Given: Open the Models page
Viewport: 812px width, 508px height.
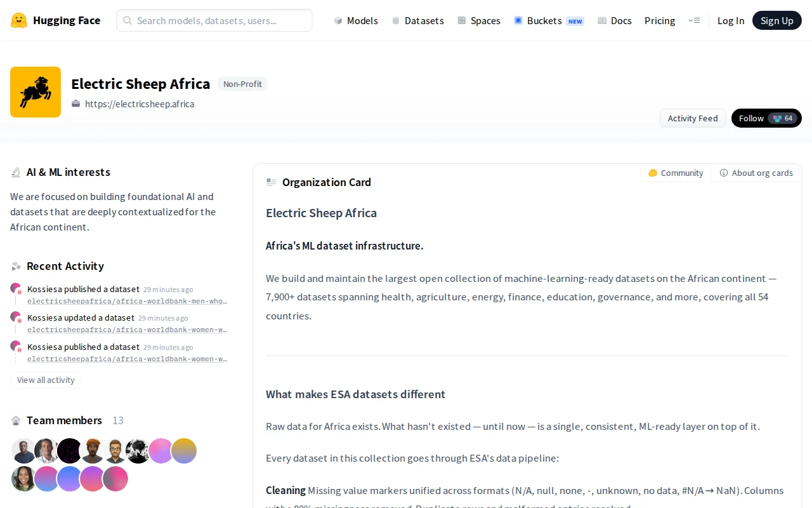Looking at the screenshot, I should [x=356, y=20].
